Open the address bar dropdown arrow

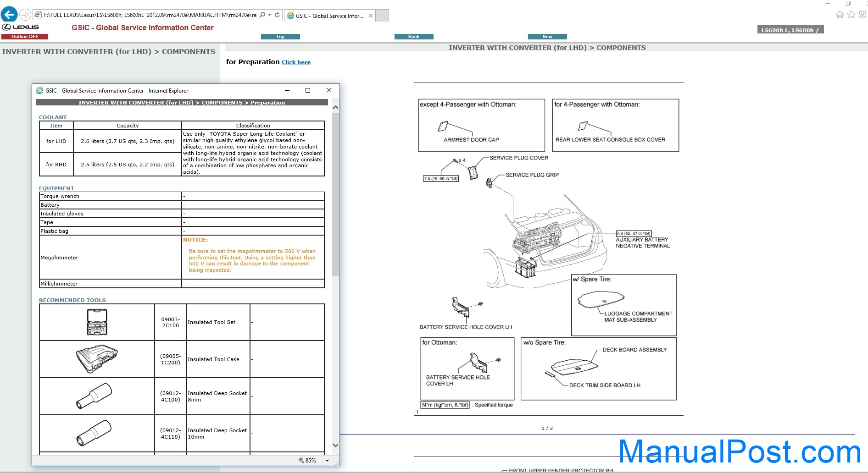tap(270, 15)
